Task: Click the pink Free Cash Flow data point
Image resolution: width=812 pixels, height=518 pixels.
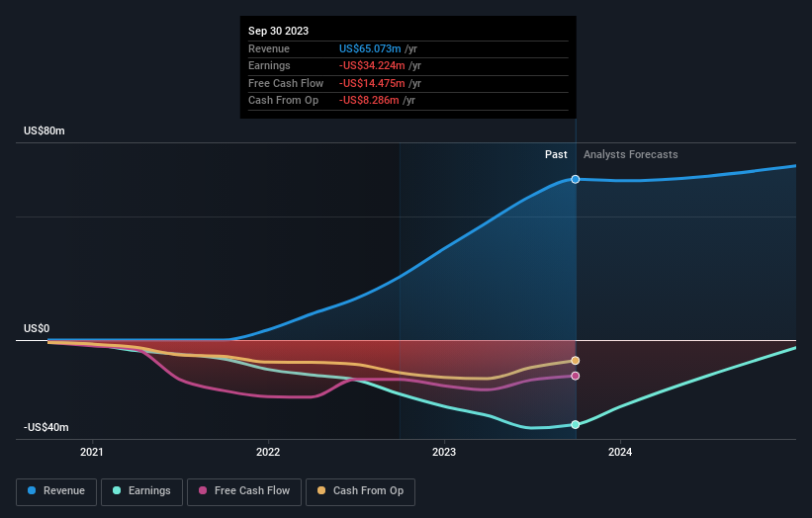Action: 576,376
